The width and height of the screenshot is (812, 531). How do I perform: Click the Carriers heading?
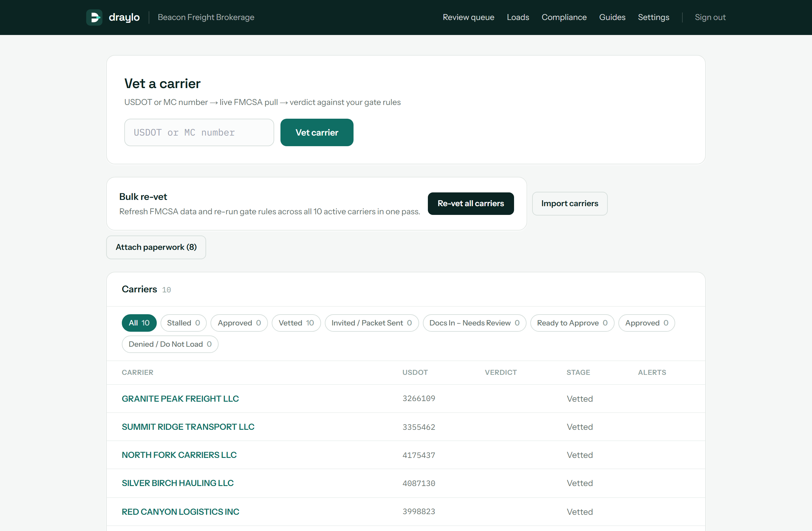pyautogui.click(x=139, y=289)
